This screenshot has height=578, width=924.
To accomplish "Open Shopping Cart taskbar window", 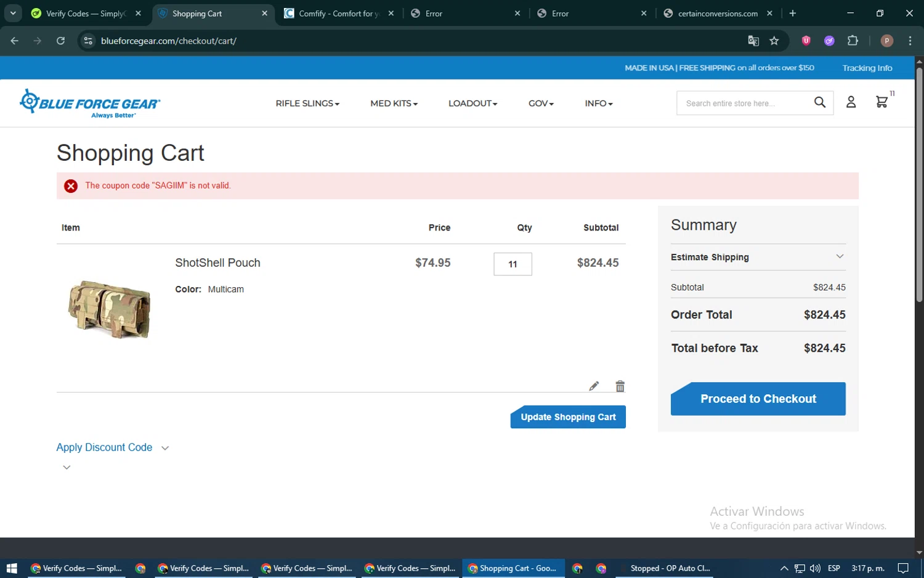I will click(x=513, y=568).
